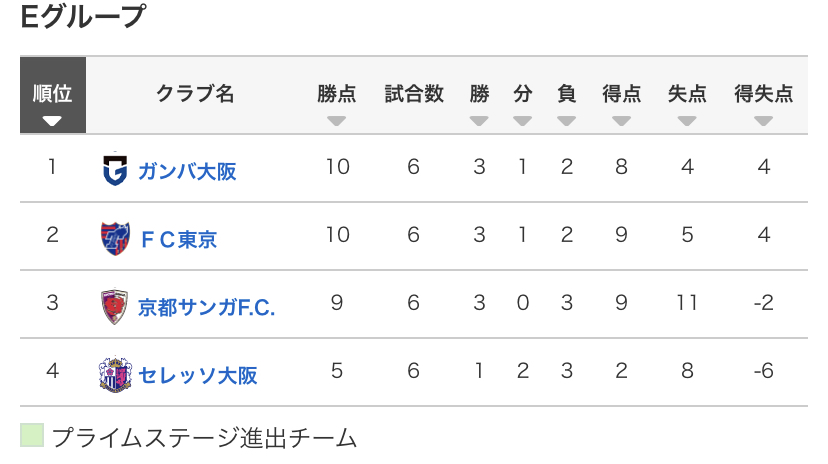This screenshot has height=464, width=828.
Task: Sort by 得失点 goal difference arrow
Action: point(764,121)
